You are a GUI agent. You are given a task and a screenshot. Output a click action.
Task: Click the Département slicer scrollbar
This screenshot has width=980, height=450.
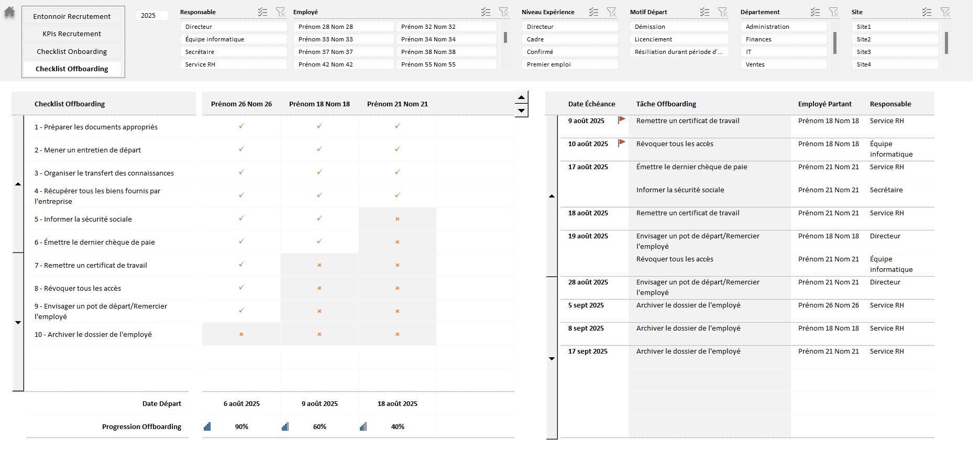coord(834,43)
